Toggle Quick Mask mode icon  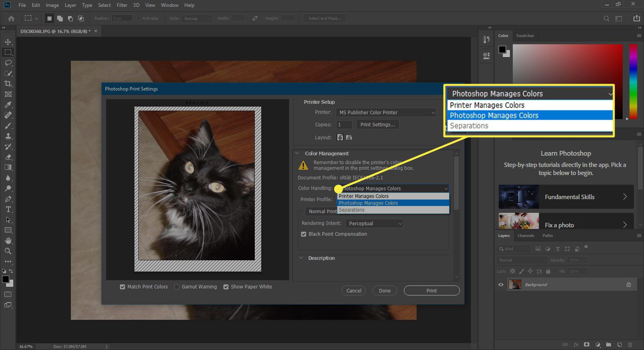pyautogui.click(x=8, y=294)
